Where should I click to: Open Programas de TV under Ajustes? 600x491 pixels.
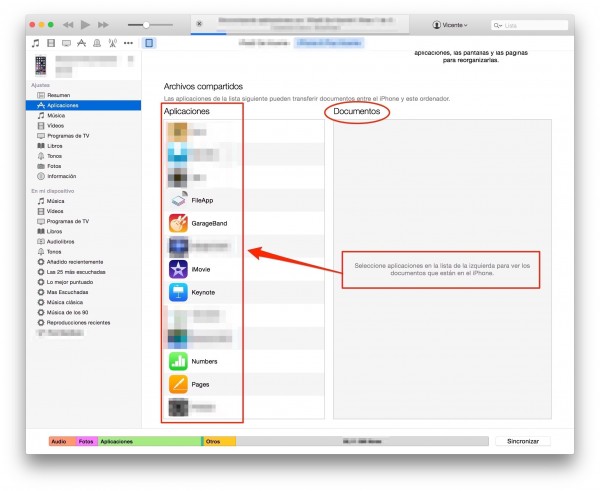point(83,135)
